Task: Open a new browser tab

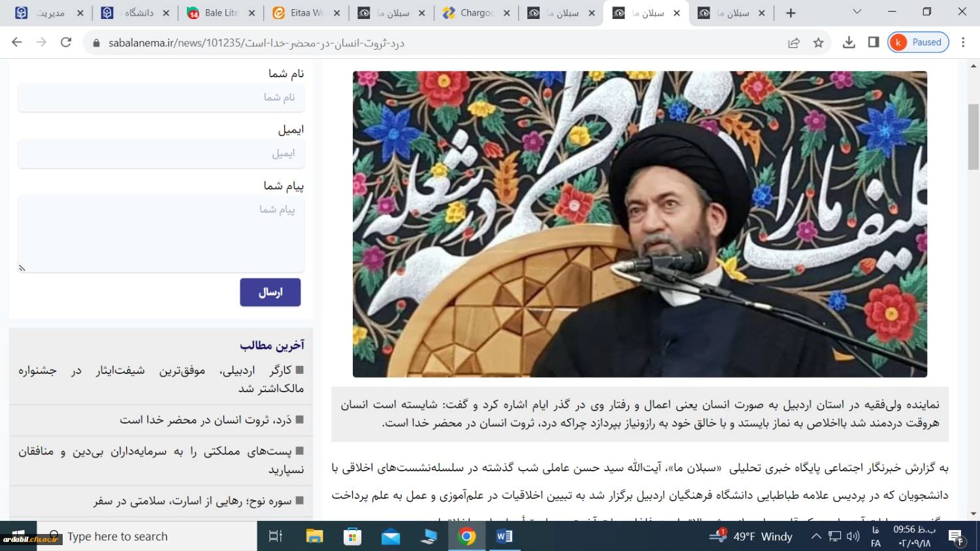Action: 791,13
